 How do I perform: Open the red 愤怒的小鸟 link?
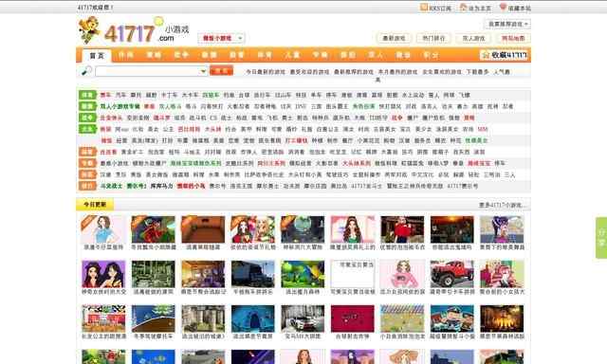[191, 186]
